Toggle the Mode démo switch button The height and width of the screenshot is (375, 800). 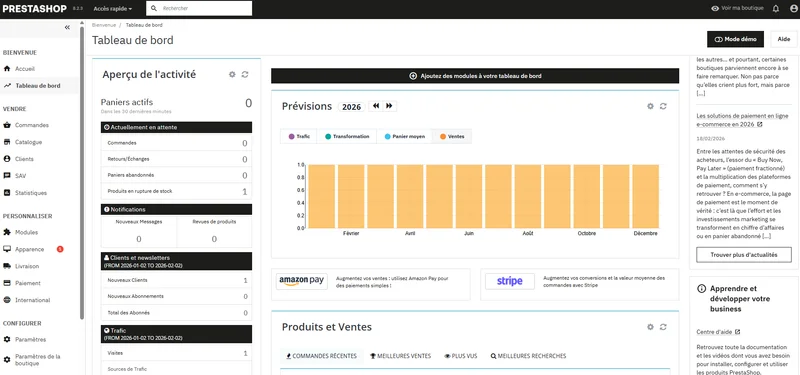(x=735, y=39)
